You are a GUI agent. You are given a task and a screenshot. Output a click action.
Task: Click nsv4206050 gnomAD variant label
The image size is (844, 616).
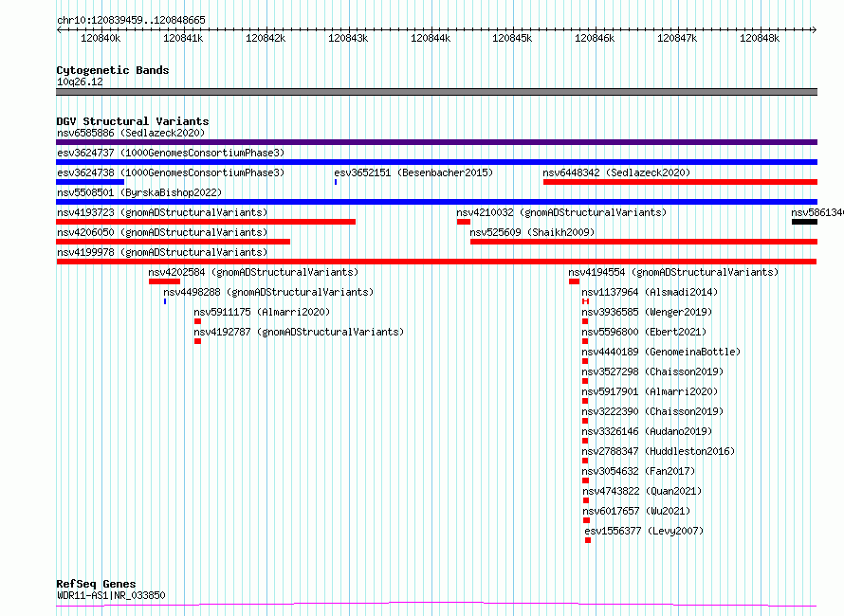(162, 232)
